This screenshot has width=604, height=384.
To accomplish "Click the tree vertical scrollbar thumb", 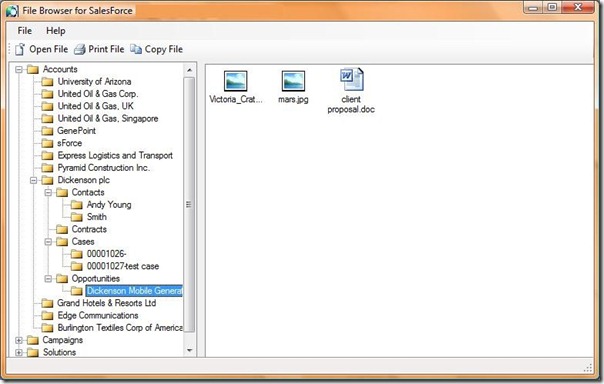I will tap(189, 204).
